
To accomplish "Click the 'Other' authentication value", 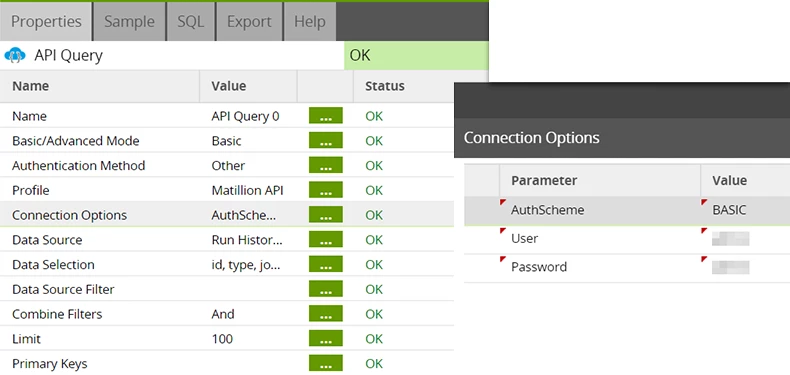I will click(228, 166).
